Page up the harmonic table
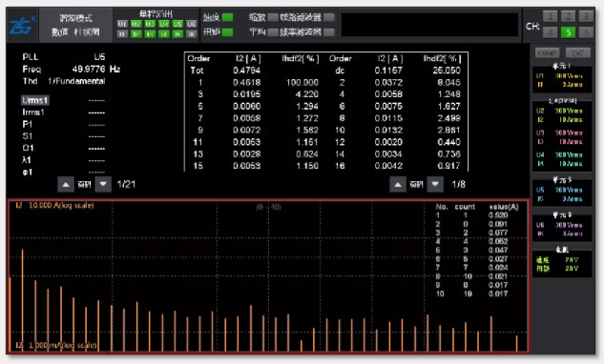 pos(398,185)
